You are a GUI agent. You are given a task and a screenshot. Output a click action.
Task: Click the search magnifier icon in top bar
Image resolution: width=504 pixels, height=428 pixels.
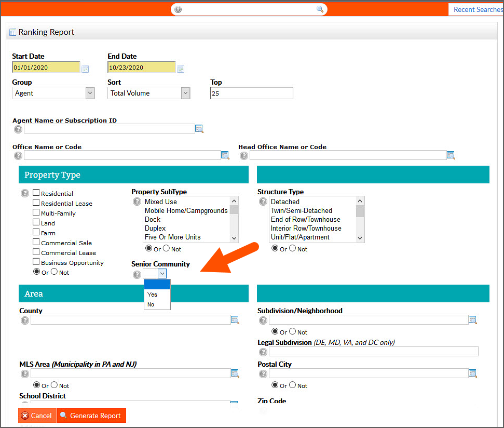click(320, 9)
